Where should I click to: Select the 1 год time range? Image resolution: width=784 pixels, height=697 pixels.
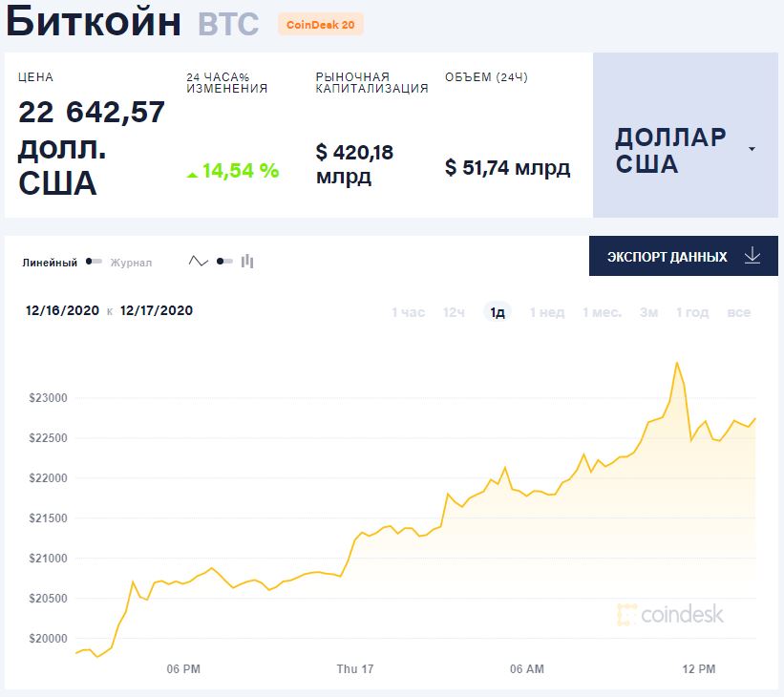tap(692, 312)
